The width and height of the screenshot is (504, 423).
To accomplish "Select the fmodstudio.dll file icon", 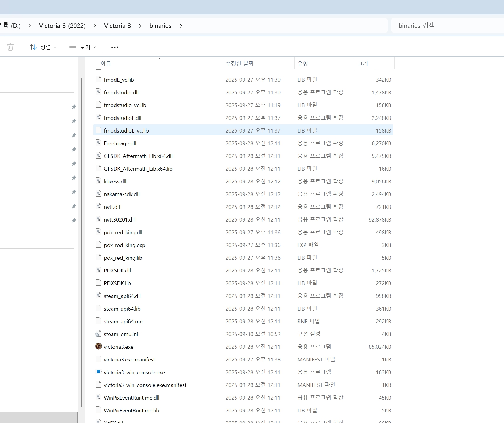I will [x=98, y=92].
